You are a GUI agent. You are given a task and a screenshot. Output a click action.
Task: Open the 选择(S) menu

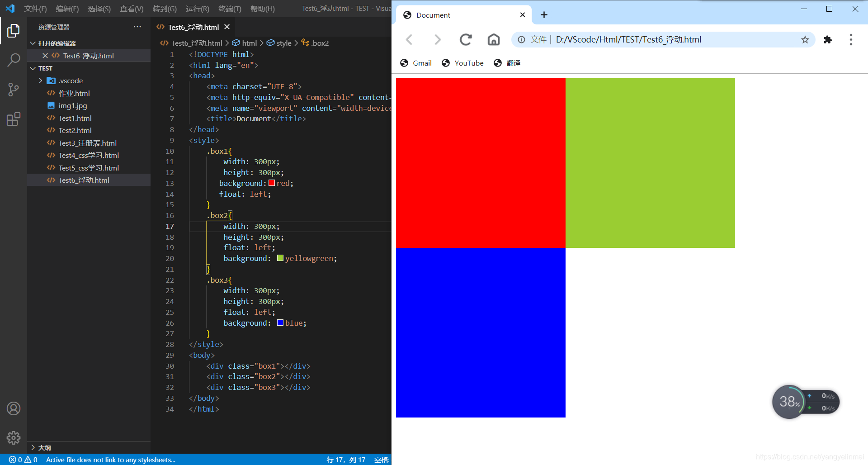point(99,9)
